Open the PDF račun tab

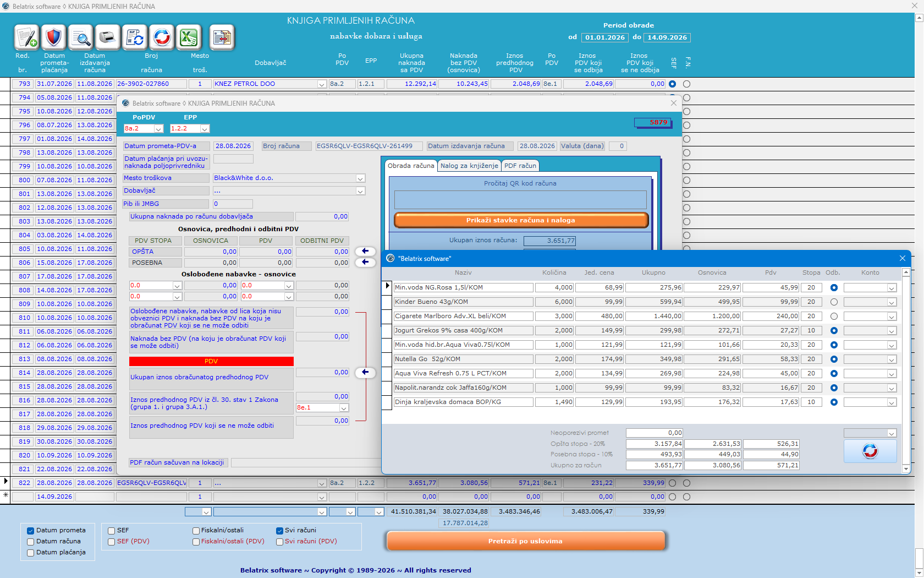click(x=520, y=166)
